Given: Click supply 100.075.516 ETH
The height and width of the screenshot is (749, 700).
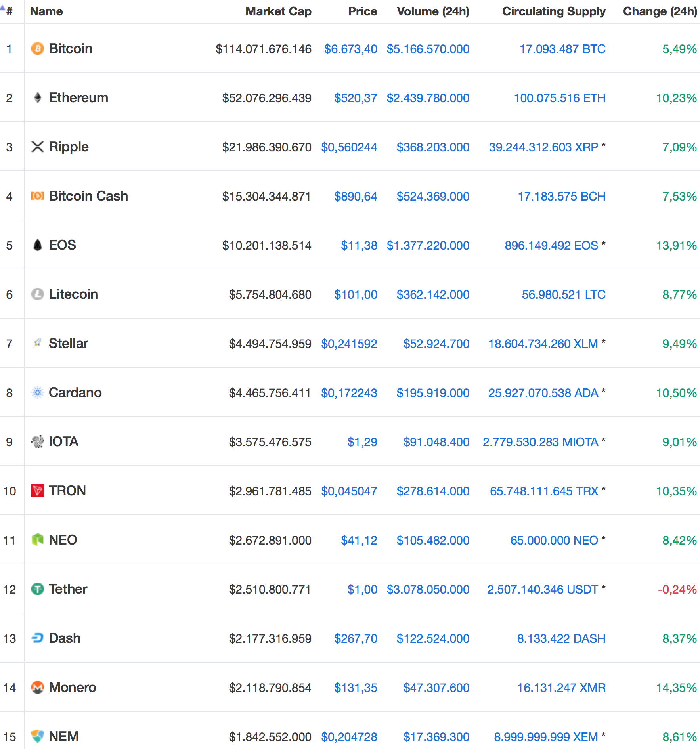Looking at the screenshot, I should [x=560, y=98].
